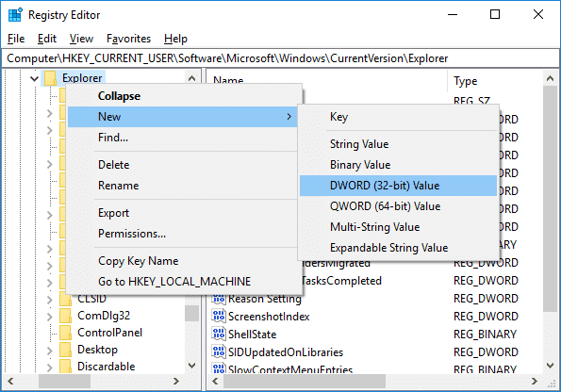Open the View menu
The height and width of the screenshot is (392, 561).
81,39
